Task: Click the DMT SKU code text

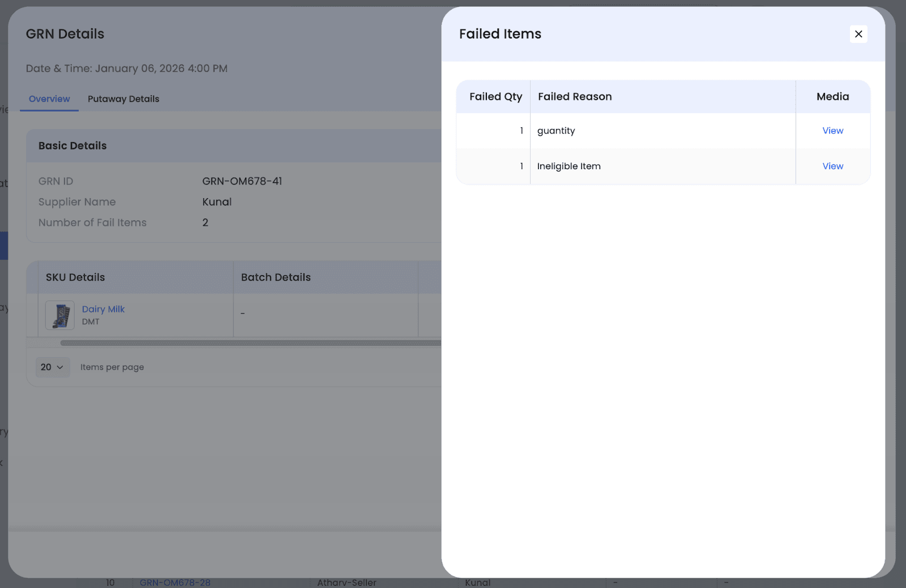Action: tap(91, 322)
